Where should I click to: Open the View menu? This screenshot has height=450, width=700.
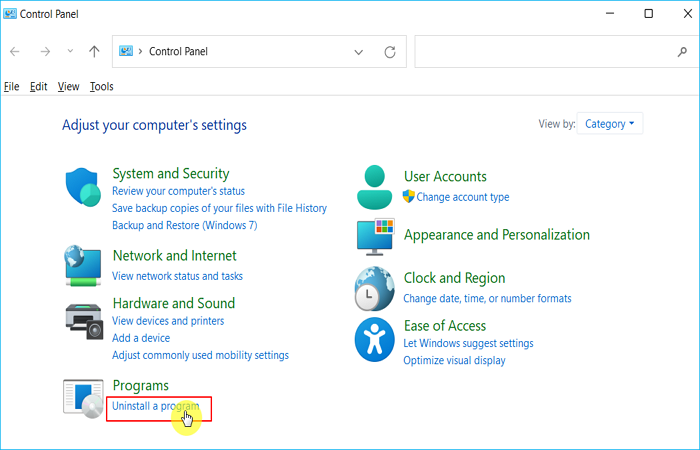tap(68, 87)
